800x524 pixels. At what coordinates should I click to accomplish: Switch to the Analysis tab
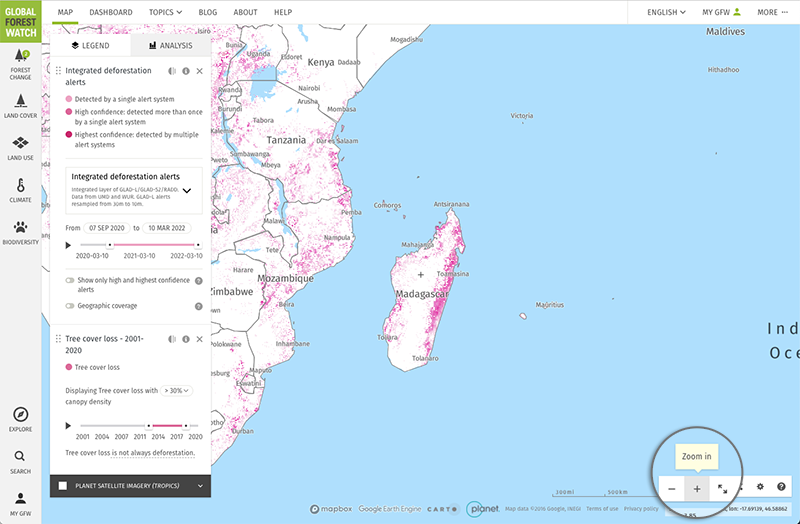click(169, 46)
